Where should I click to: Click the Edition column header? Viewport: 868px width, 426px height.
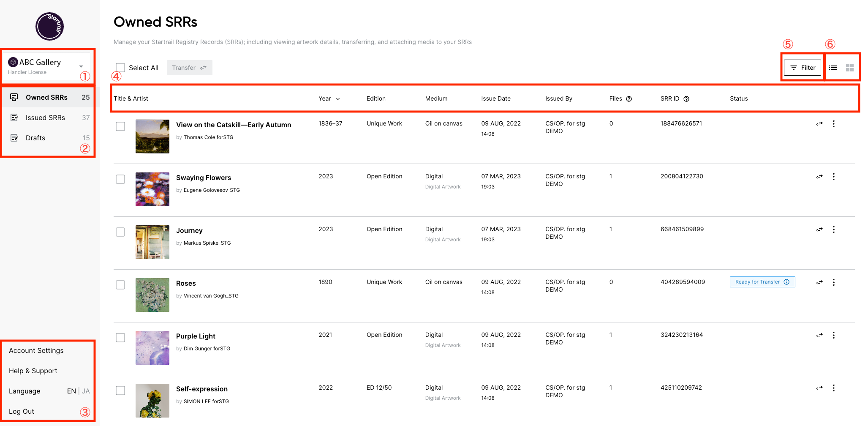tap(376, 99)
